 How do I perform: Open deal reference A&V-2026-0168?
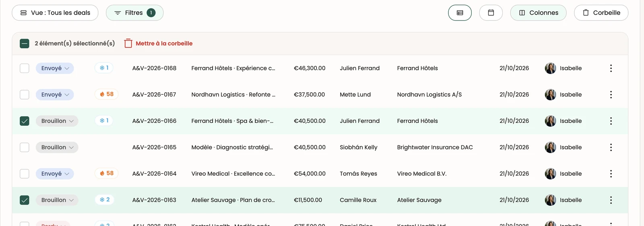(x=154, y=68)
